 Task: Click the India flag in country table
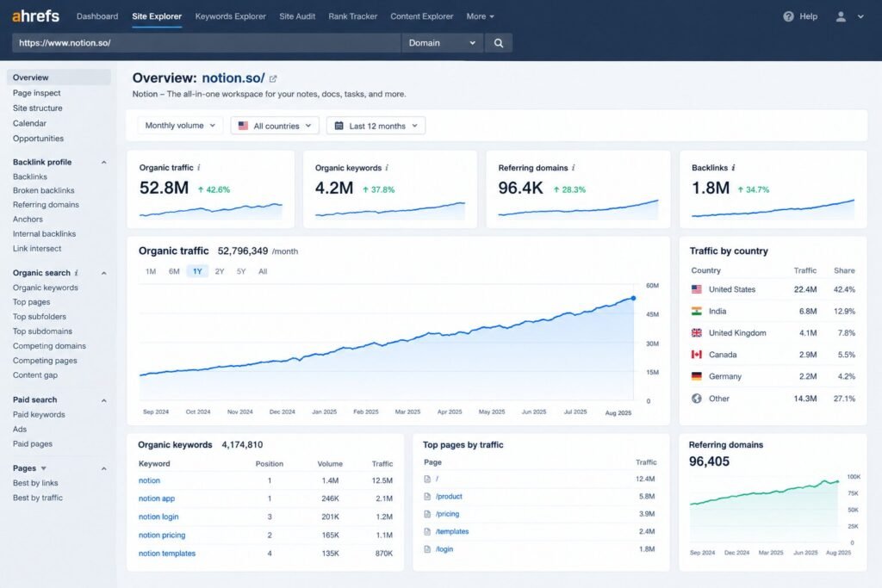[696, 311]
